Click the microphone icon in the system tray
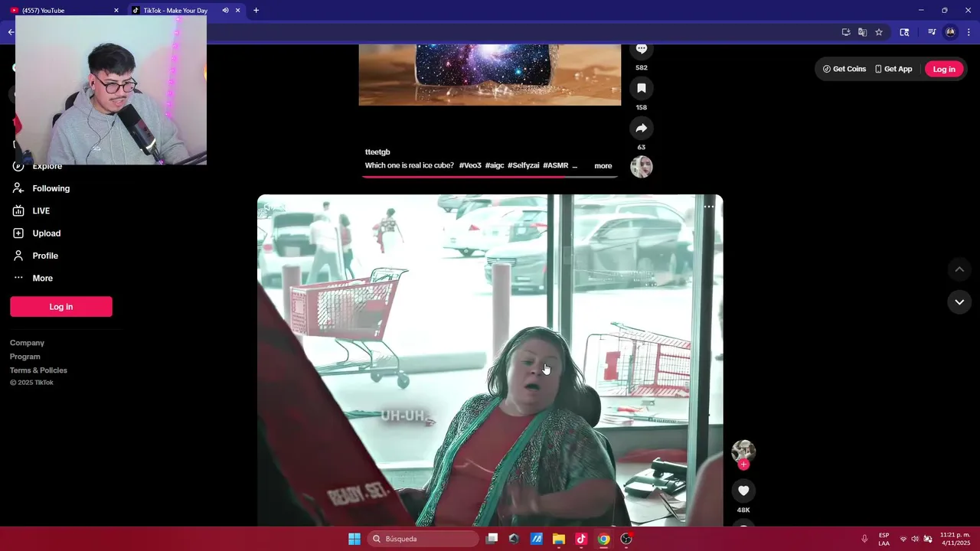This screenshot has height=551, width=980. (x=864, y=540)
